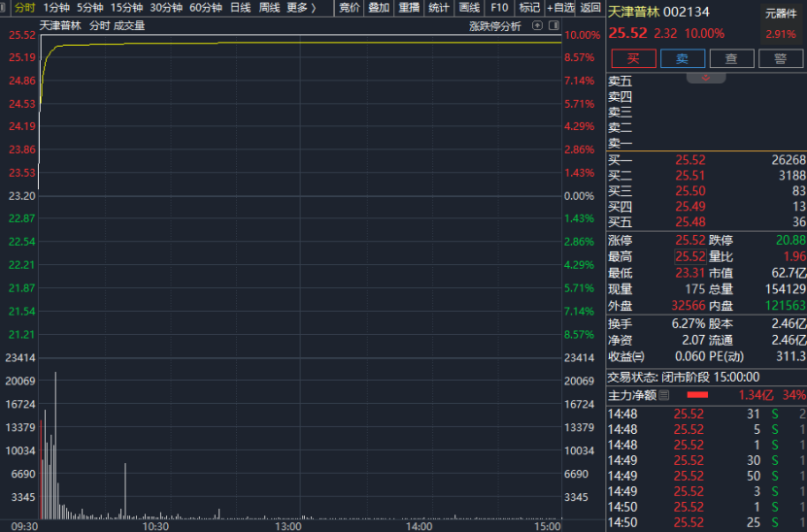Click 买五 price 25.48
Image resolution: width=807 pixels, height=532 pixels.
coord(690,221)
